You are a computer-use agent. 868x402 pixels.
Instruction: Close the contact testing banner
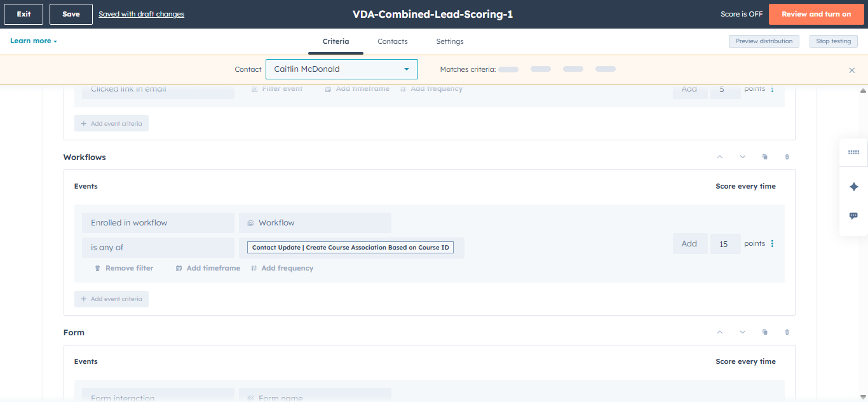click(x=852, y=70)
